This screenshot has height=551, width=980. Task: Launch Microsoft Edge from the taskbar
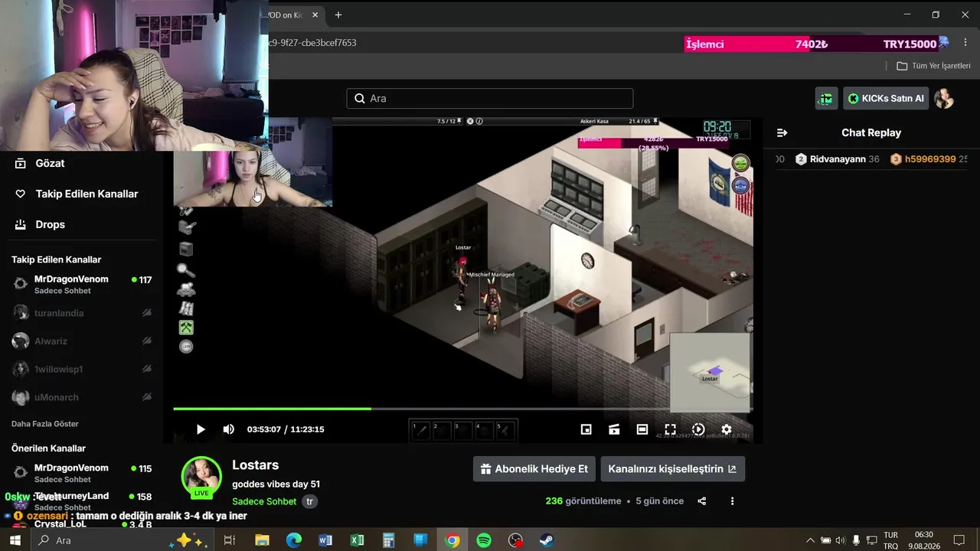click(294, 540)
